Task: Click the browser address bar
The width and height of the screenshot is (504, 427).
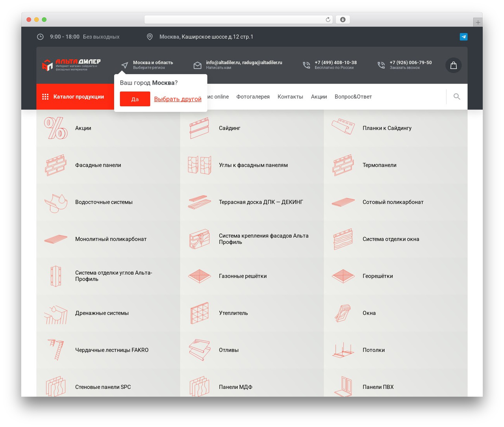Action: (239, 20)
